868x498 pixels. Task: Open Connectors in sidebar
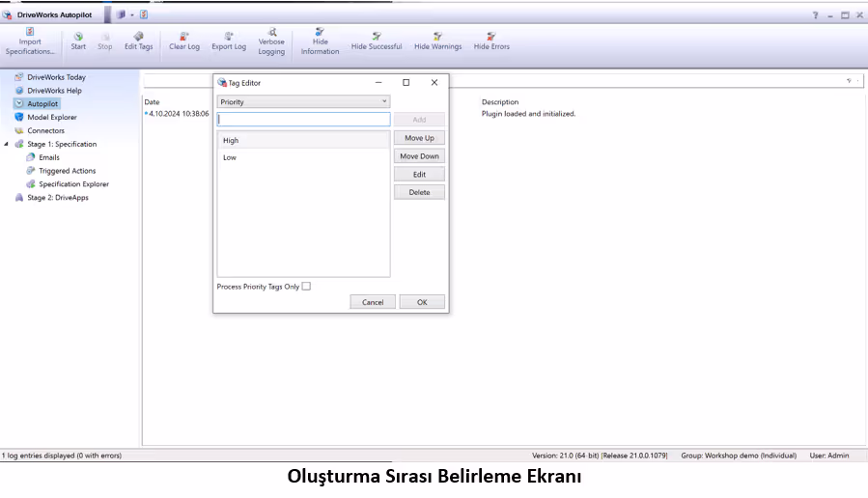[x=40, y=130]
